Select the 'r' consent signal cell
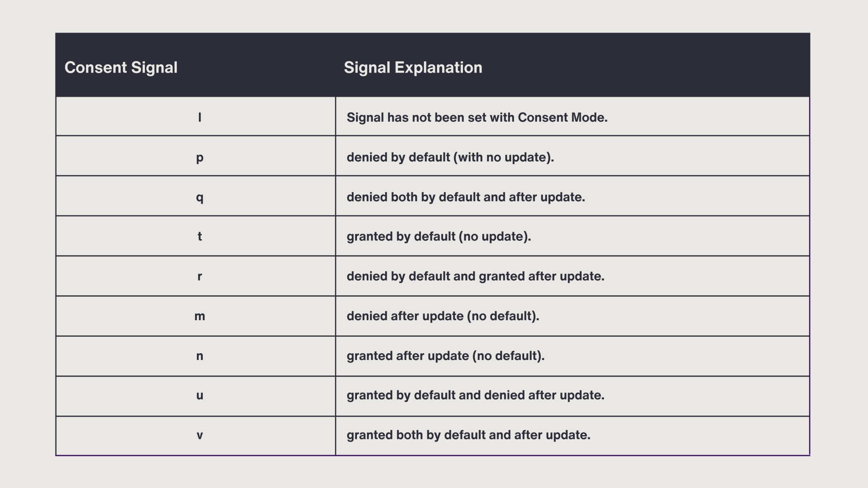 coord(200,276)
